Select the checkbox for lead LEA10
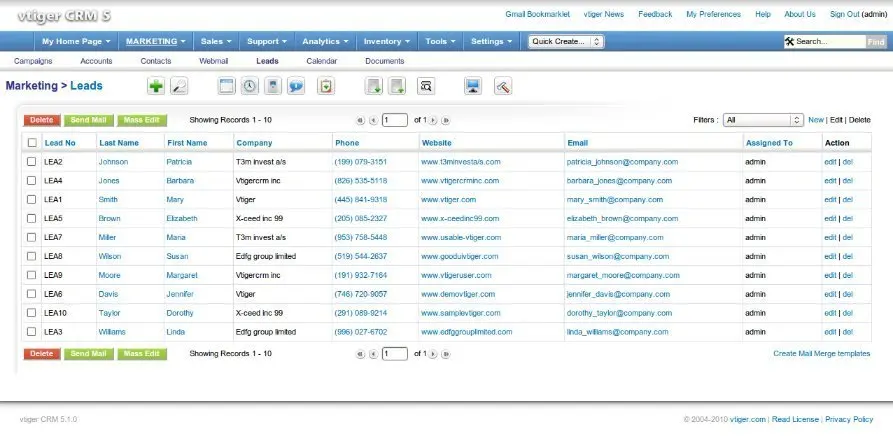The height and width of the screenshot is (436, 893). 32,313
